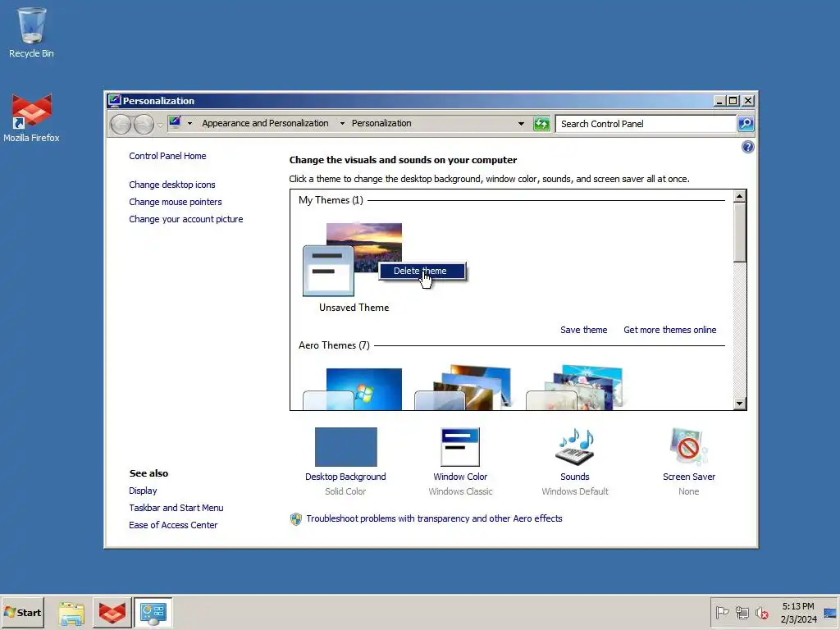Open Change mouse pointers link
This screenshot has width=840, height=630.
(176, 202)
